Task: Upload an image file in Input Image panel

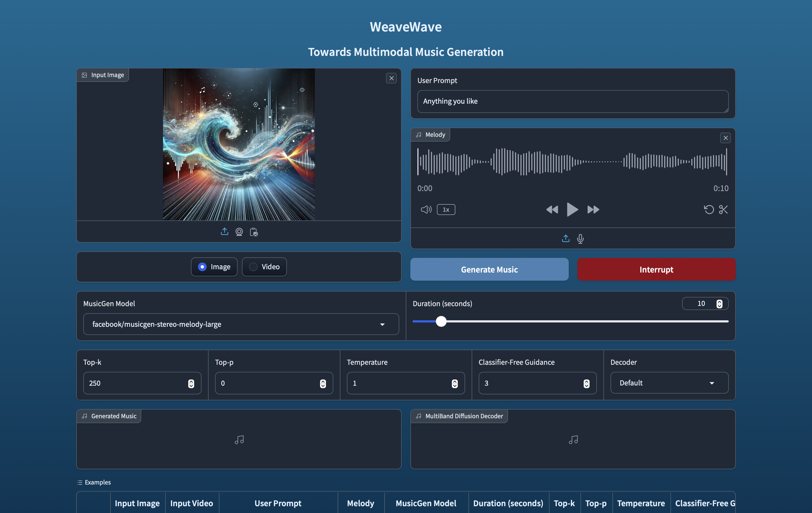Action: [x=225, y=232]
